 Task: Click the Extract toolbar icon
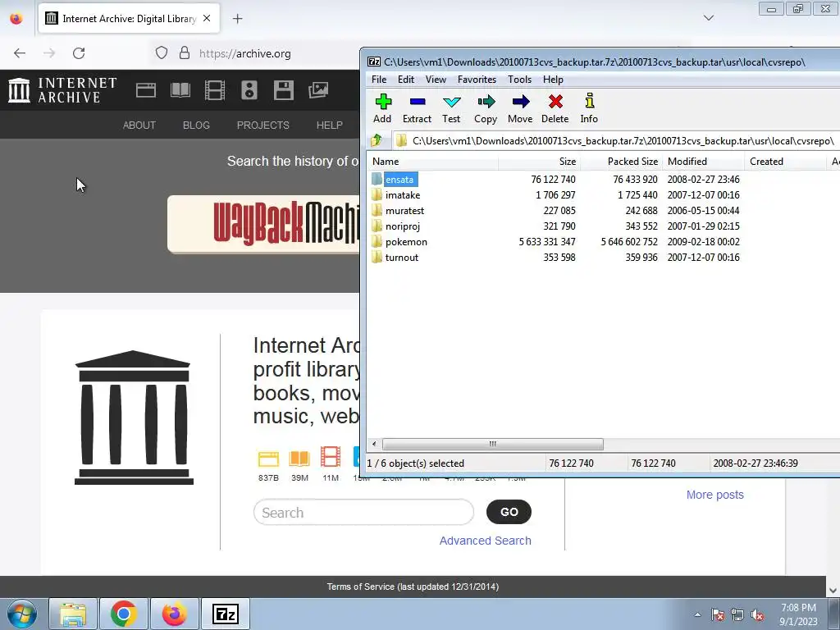(417, 108)
